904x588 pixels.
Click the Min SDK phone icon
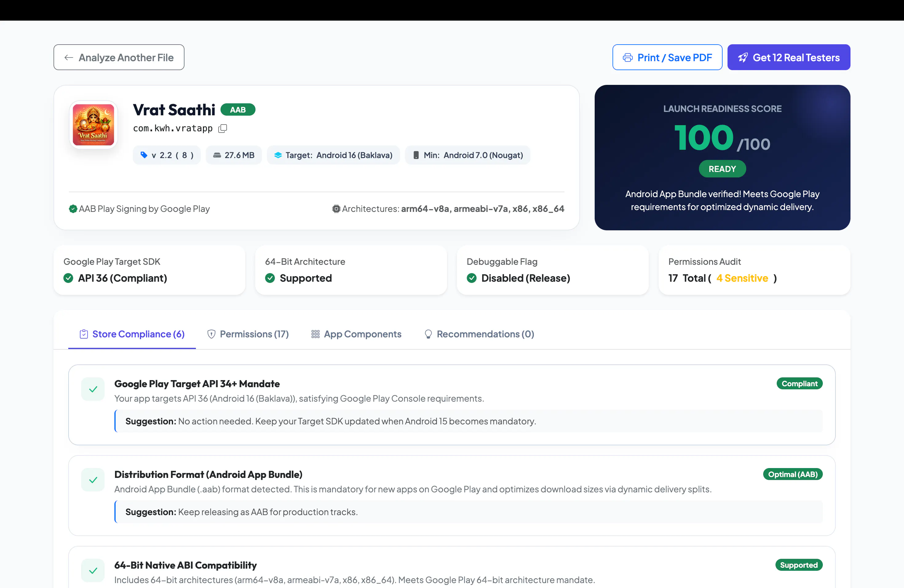[x=416, y=155]
